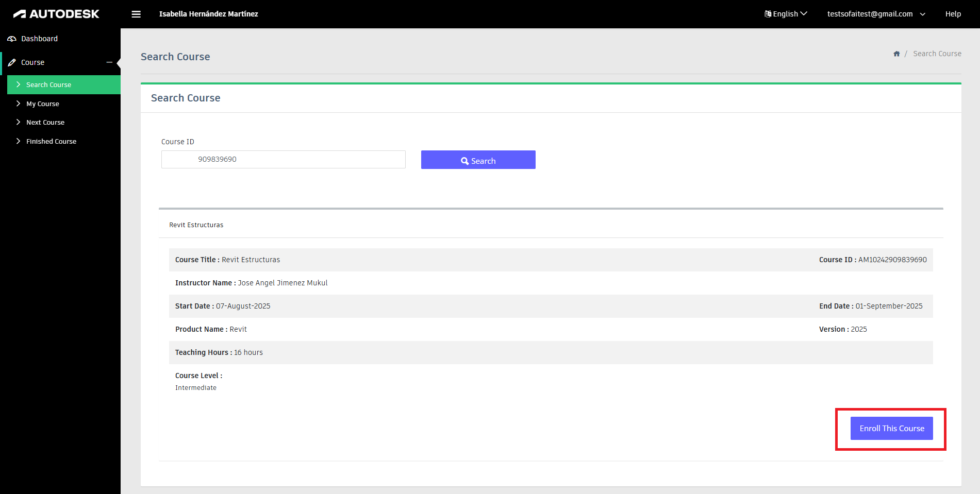Collapse the Course menu minus sign
The width and height of the screenshot is (980, 494).
(x=109, y=62)
